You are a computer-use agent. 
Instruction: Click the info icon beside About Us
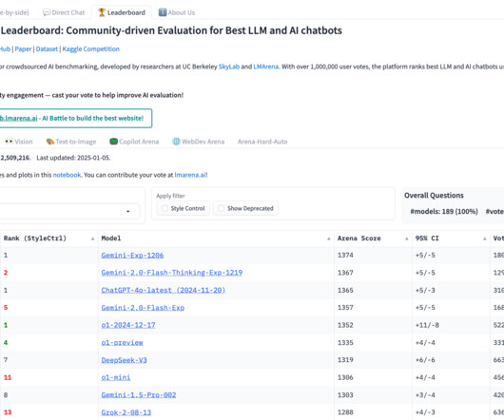163,12
